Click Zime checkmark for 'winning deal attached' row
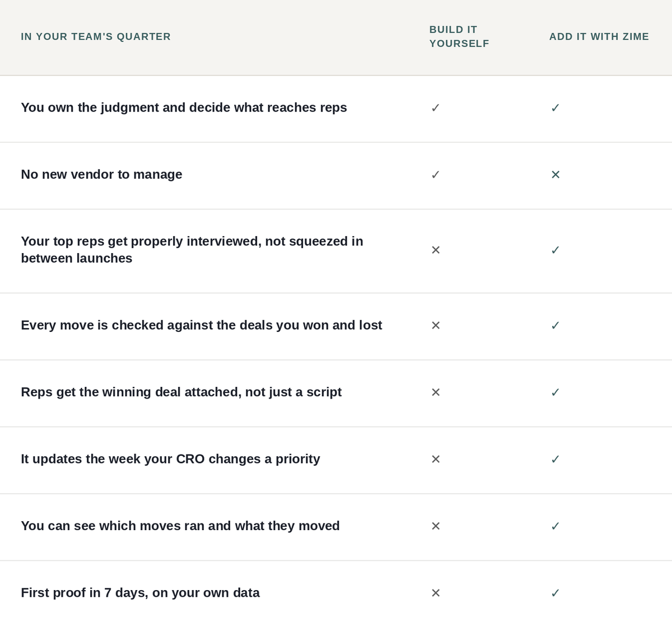 pos(556,392)
